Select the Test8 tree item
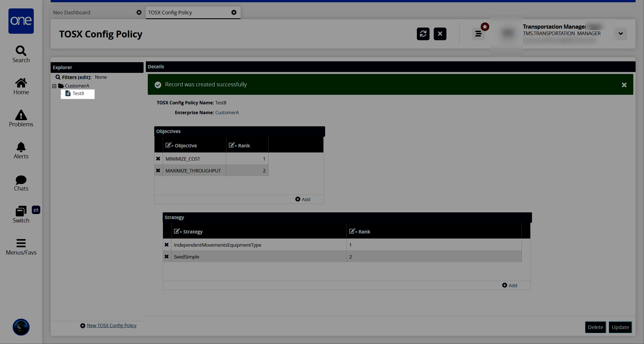Image resolution: width=644 pixels, height=344 pixels. (x=78, y=93)
